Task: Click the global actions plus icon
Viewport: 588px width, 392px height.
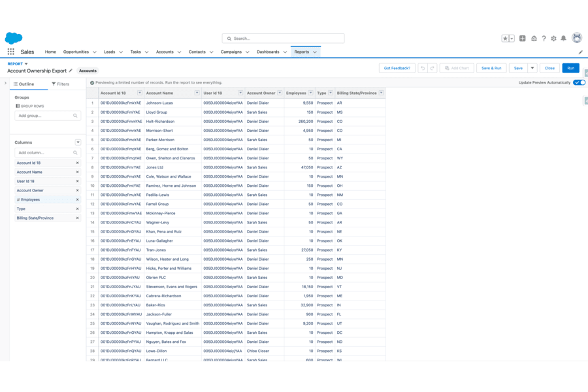Action: point(522,38)
